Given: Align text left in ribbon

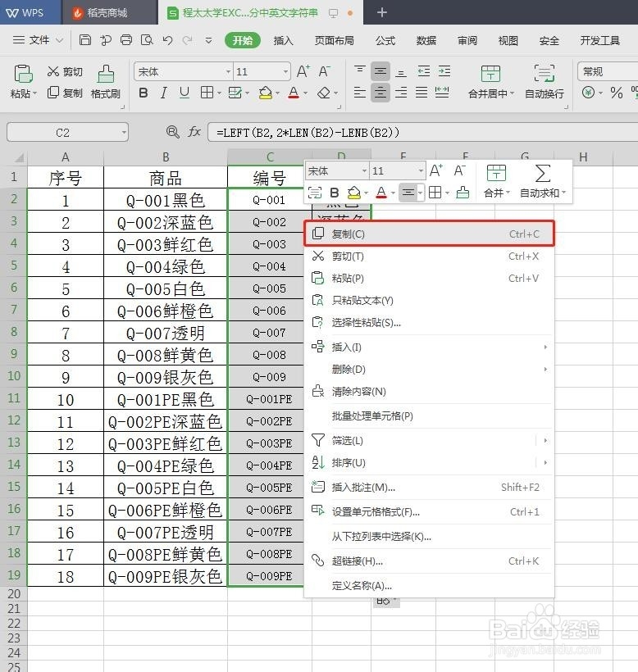Looking at the screenshot, I should click(360, 93).
